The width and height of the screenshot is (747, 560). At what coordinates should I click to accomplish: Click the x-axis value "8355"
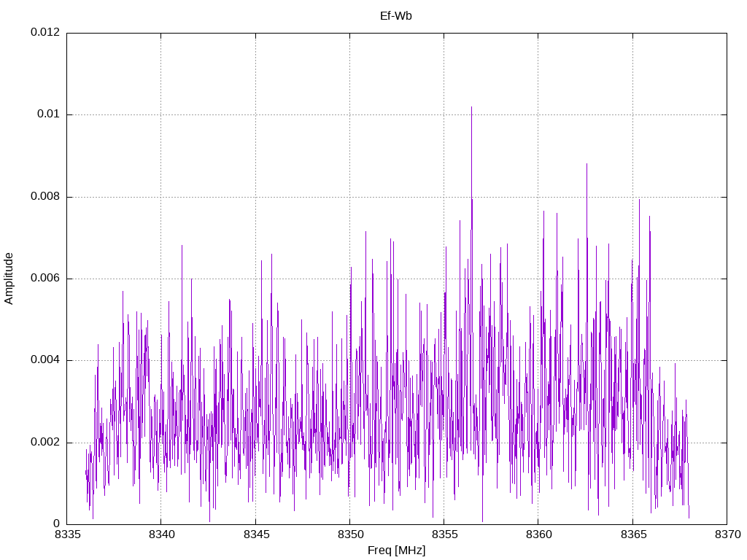click(x=444, y=534)
